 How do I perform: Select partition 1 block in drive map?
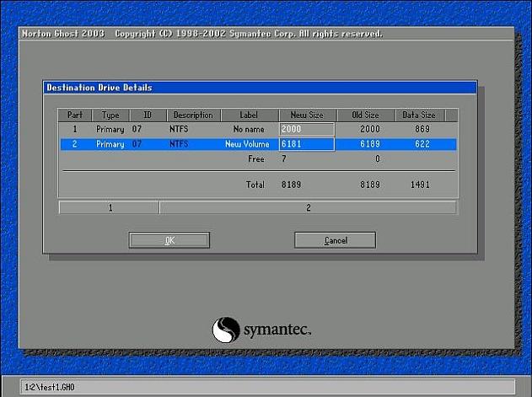click(110, 207)
